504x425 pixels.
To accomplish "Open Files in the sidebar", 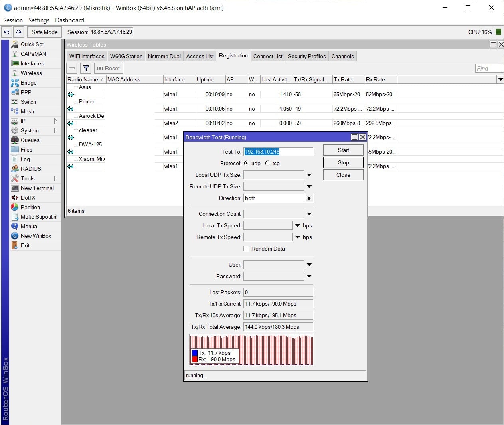I will pos(26,150).
